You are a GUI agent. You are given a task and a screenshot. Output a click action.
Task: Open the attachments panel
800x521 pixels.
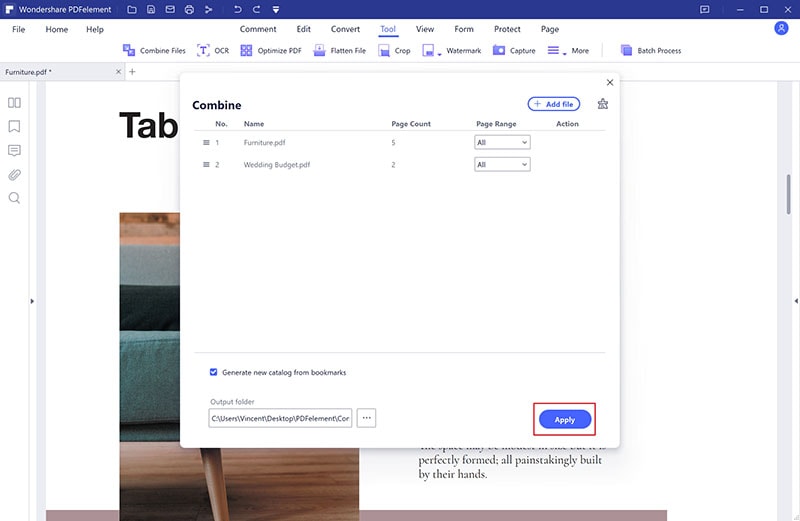click(14, 175)
